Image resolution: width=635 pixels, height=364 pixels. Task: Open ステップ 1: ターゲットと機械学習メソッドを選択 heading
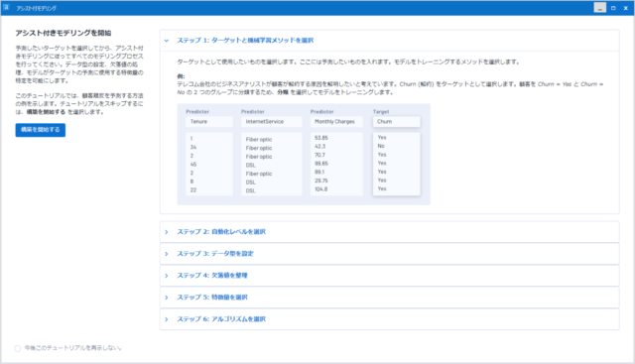pos(245,41)
